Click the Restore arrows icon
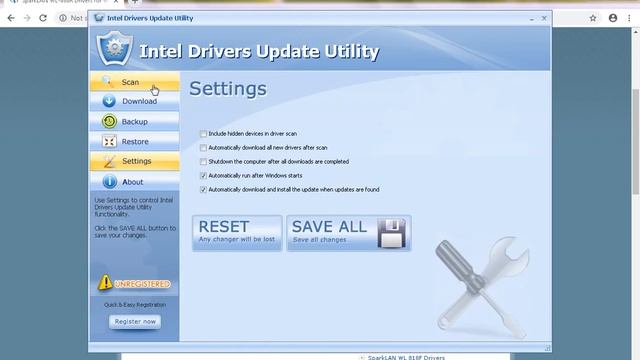The width and height of the screenshot is (640, 360). 109,142
